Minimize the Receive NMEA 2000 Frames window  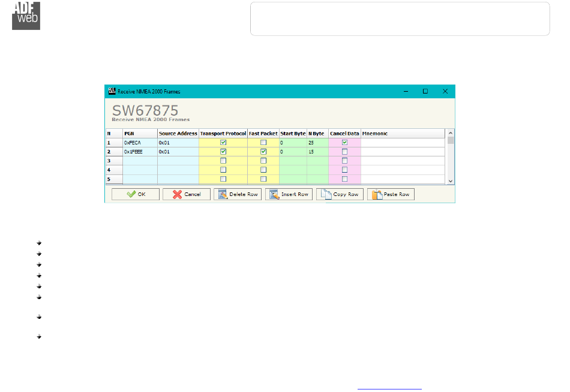click(406, 91)
